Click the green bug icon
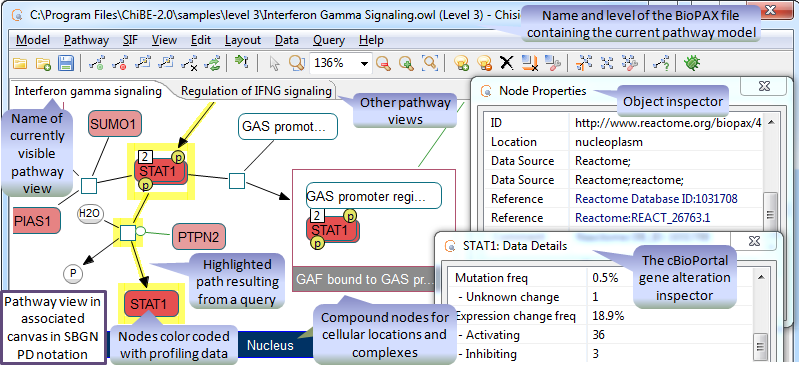 click(692, 63)
